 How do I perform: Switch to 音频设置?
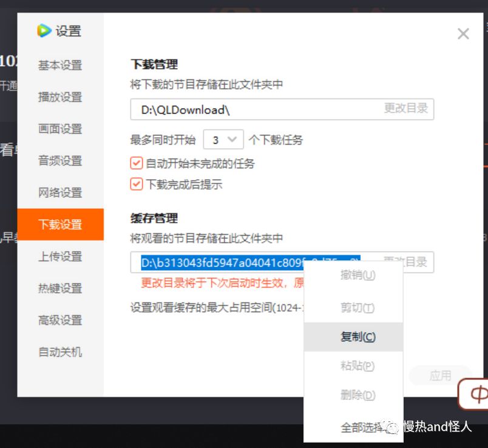(61, 160)
